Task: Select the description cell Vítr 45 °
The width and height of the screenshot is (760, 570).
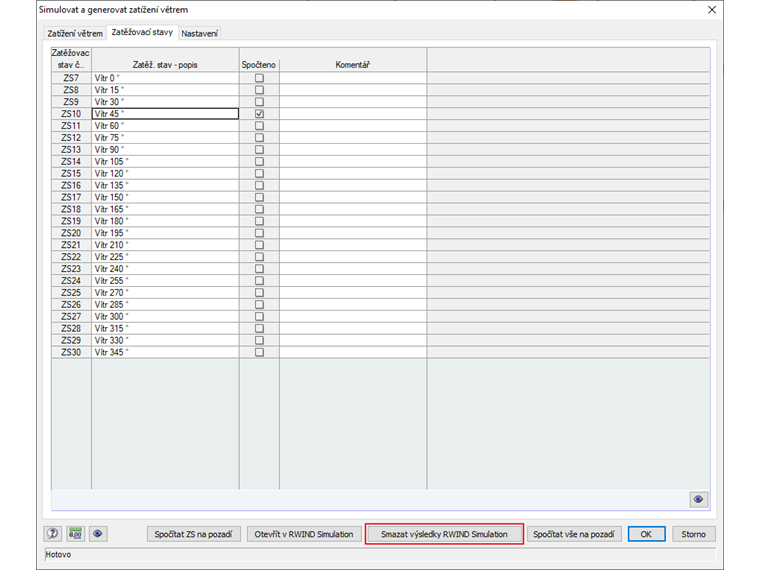Action: (x=165, y=114)
